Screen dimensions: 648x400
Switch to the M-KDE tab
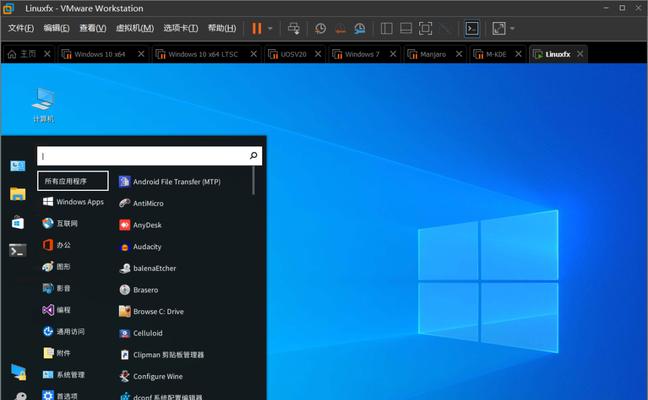(496, 54)
